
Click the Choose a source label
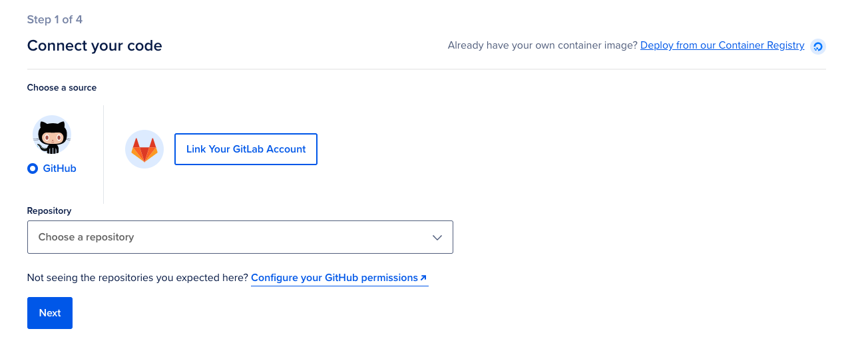61,87
